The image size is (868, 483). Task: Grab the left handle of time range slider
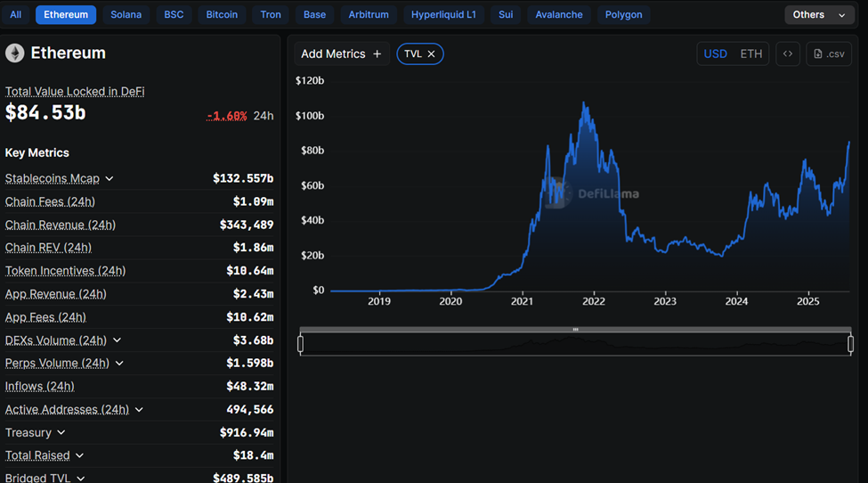[x=301, y=344]
